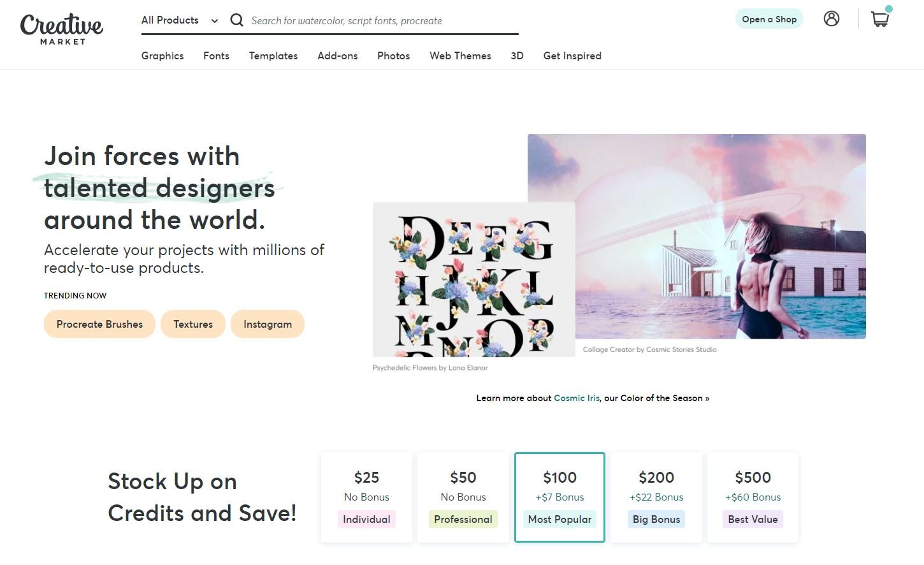The image size is (924, 565).
Task: Click the search magnifying glass icon
Action: click(236, 20)
